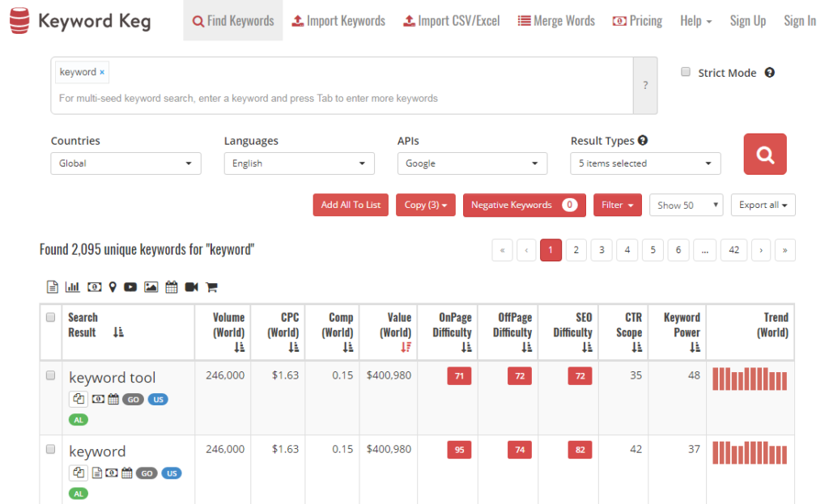Click the YouTube play icon

point(130,287)
